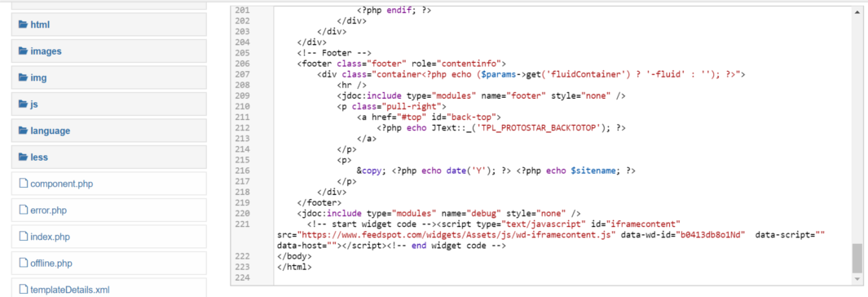868x297 pixels.
Task: Open the html folder icon
Action: point(23,24)
